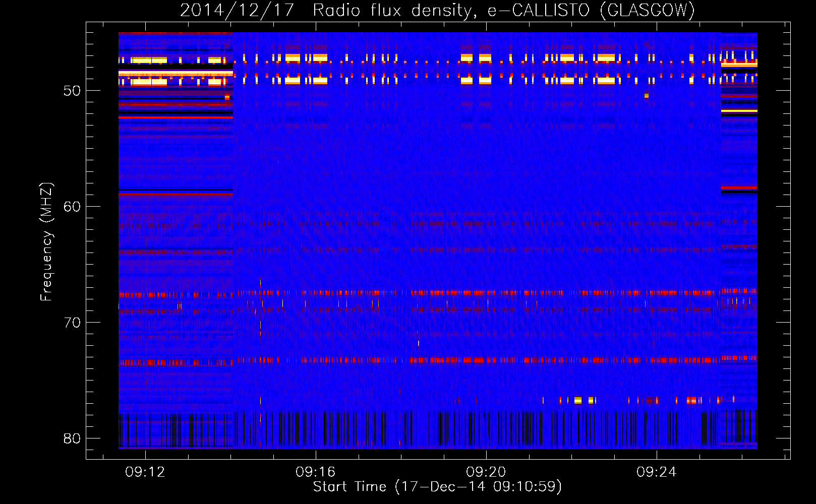Click the plot title 'Radio flux density, e-CALLISTO (GLASGOW)'
The height and width of the screenshot is (504, 816).
tap(504, 10)
